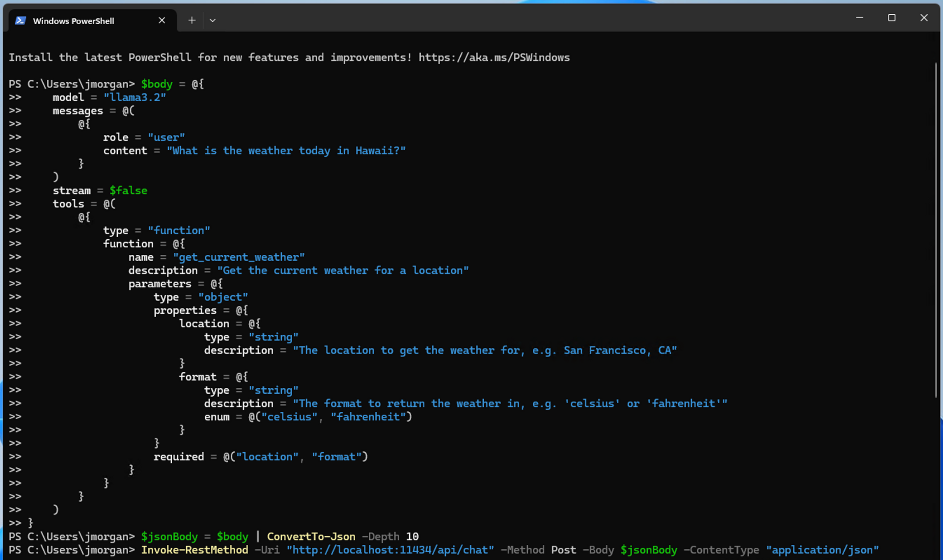943x560 pixels.
Task: Click the PowerShell icon in the tab
Action: point(21,21)
